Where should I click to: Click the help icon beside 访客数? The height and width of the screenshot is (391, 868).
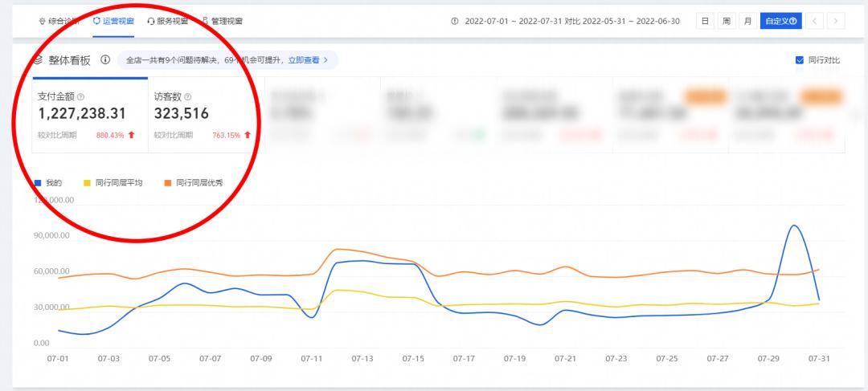[x=187, y=96]
